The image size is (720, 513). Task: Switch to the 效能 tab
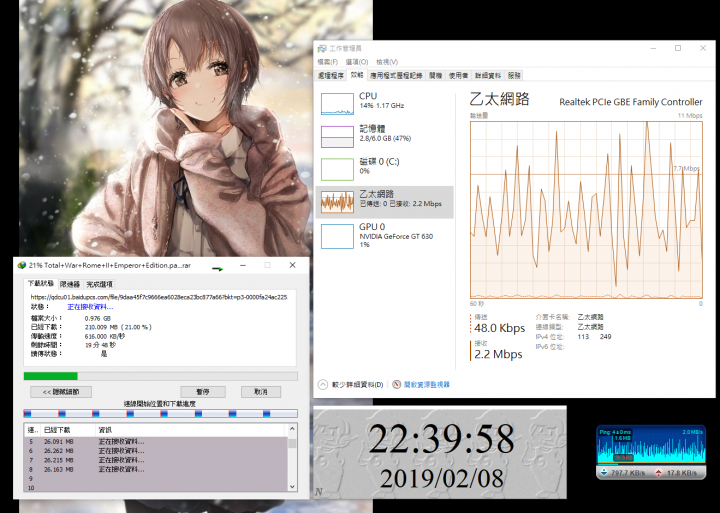coord(357,75)
